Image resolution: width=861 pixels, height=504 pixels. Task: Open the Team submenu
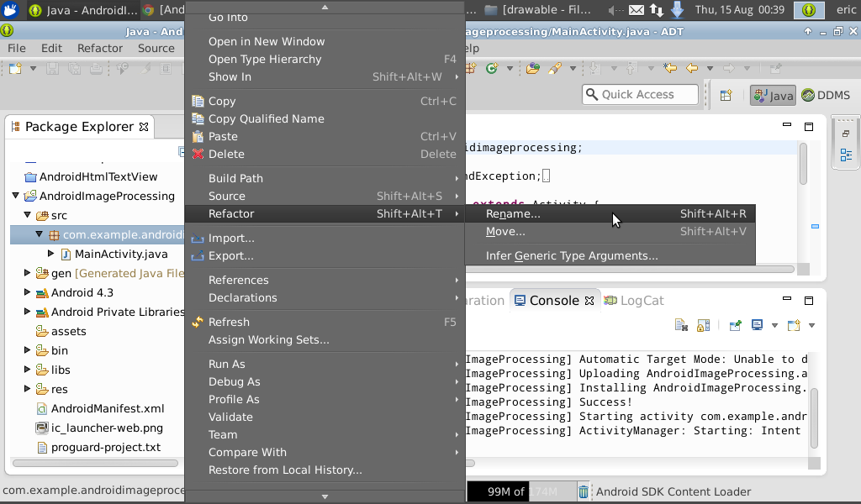point(325,434)
